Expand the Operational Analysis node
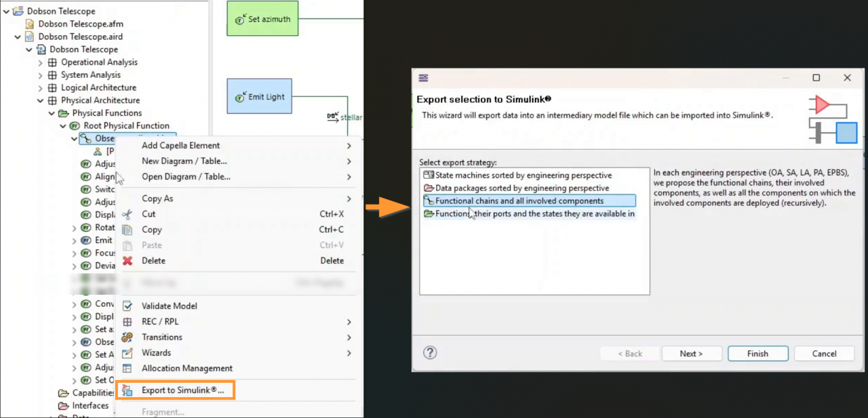The image size is (868, 418). click(x=41, y=62)
